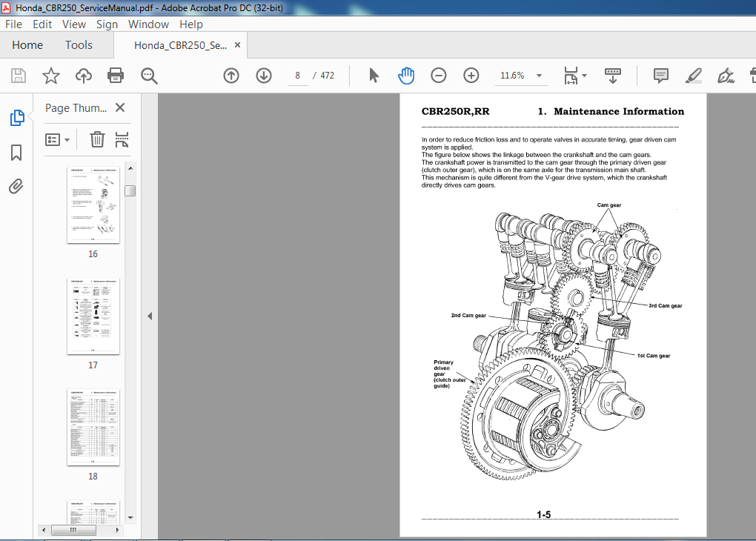The width and height of the screenshot is (756, 541).
Task: Select page 17 thumbnail
Action: coord(93,316)
